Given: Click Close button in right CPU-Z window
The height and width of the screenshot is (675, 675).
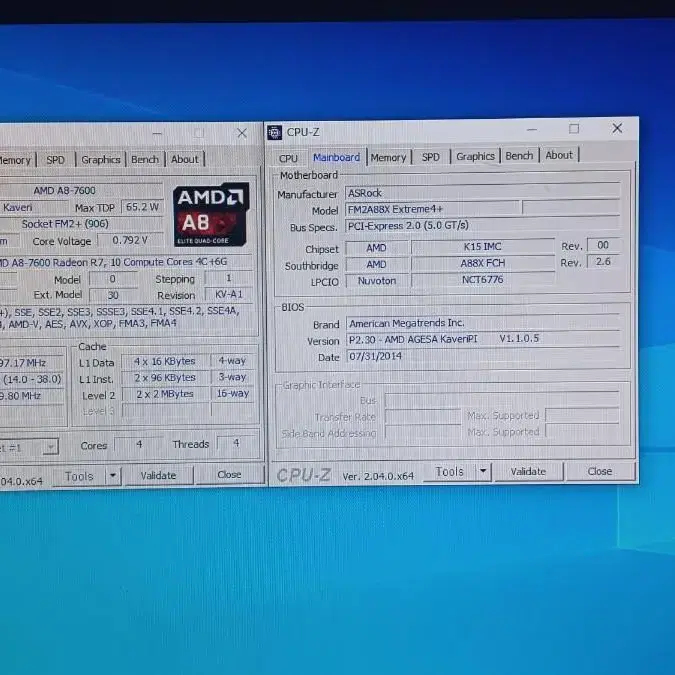Looking at the screenshot, I should (600, 471).
